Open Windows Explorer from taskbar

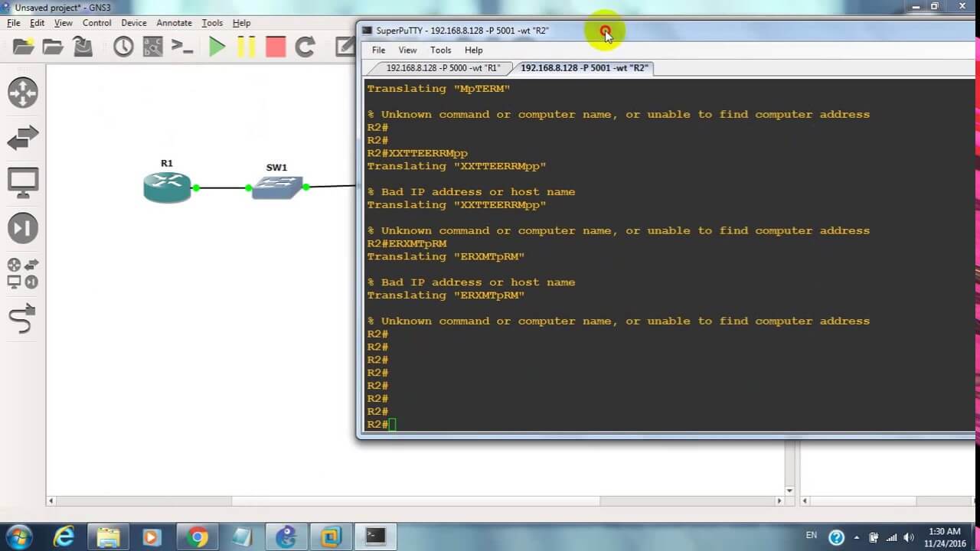coord(108,536)
